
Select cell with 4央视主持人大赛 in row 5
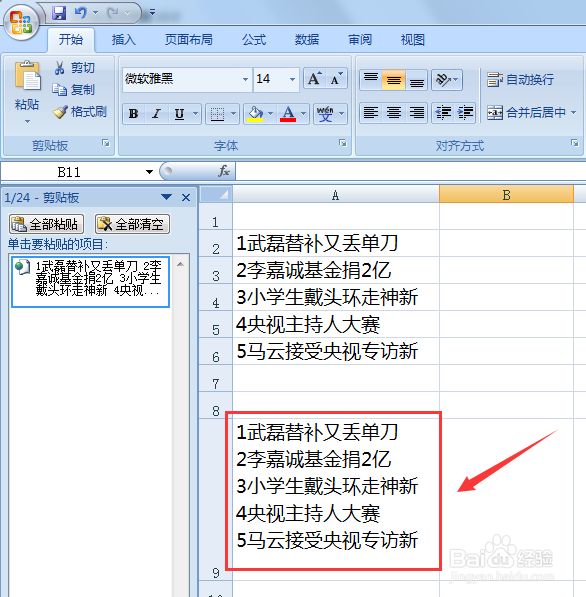point(336,324)
